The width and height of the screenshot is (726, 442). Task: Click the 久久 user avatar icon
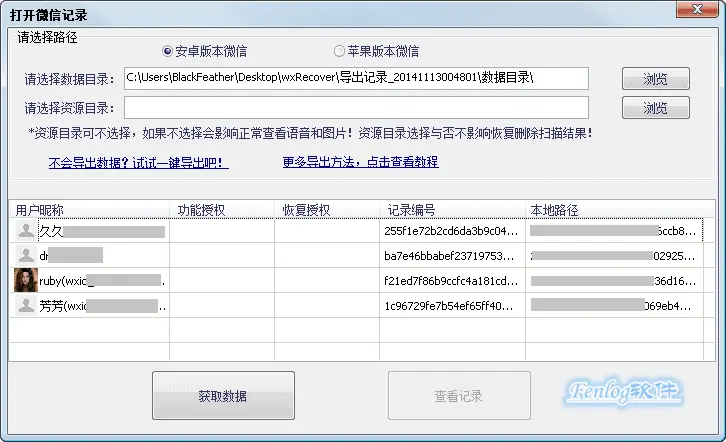pyautogui.click(x=25, y=231)
